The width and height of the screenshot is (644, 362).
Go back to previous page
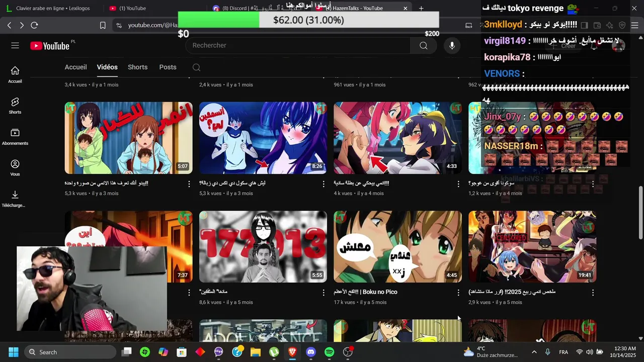[9, 25]
